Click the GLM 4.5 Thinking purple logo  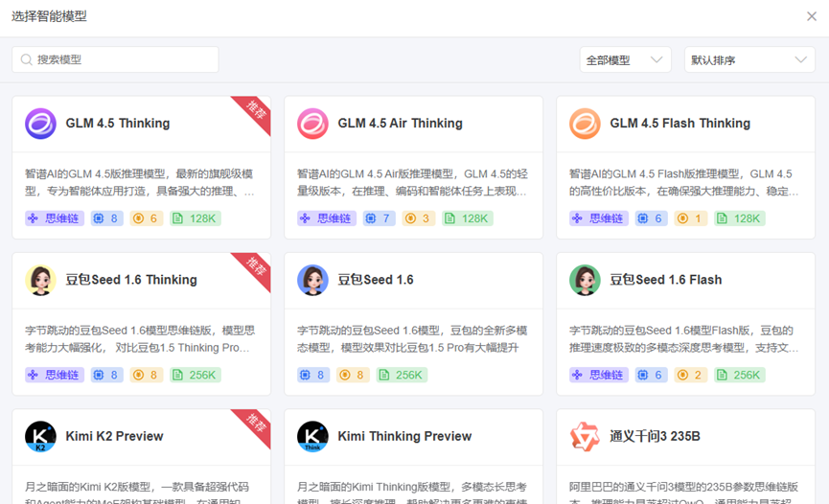pyautogui.click(x=40, y=124)
